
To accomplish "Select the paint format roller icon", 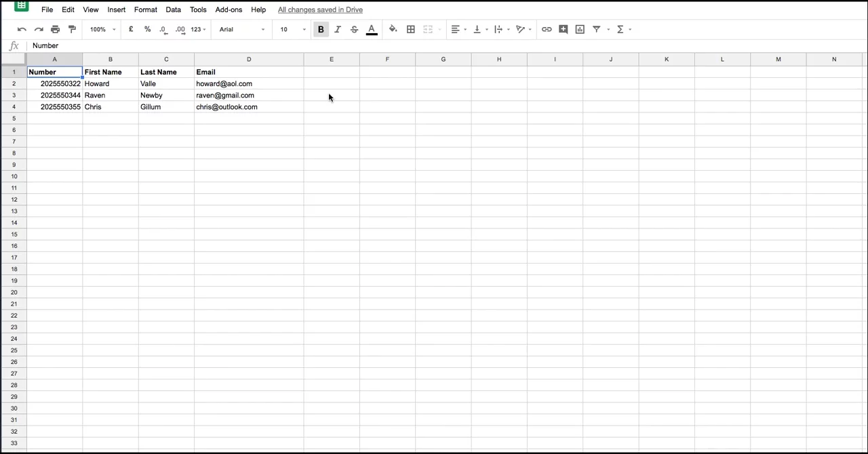I will (x=72, y=29).
